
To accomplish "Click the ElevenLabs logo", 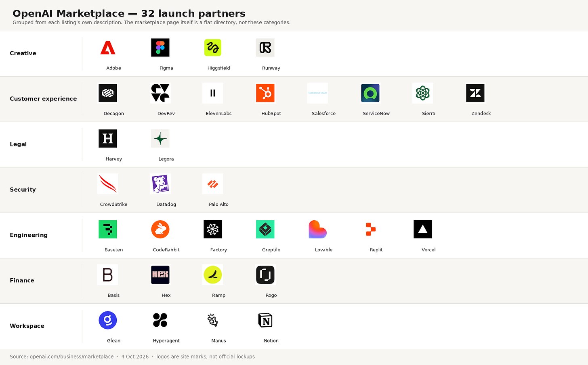I will click(213, 93).
